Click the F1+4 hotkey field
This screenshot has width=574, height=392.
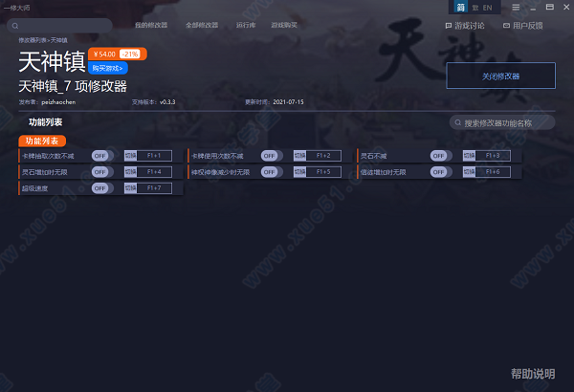coord(154,172)
